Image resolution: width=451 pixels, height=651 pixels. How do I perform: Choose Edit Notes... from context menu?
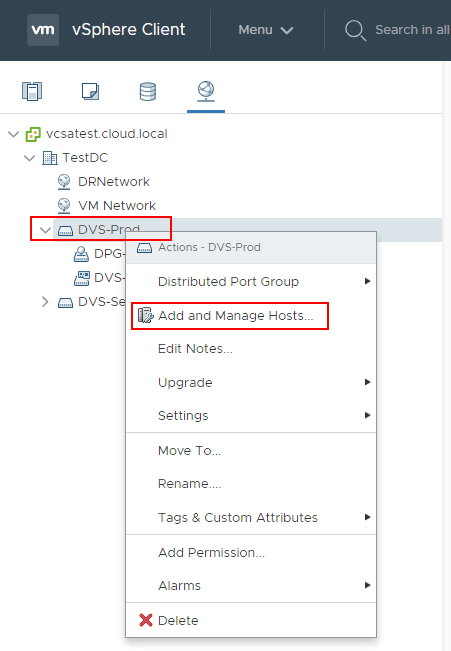[x=251, y=349]
